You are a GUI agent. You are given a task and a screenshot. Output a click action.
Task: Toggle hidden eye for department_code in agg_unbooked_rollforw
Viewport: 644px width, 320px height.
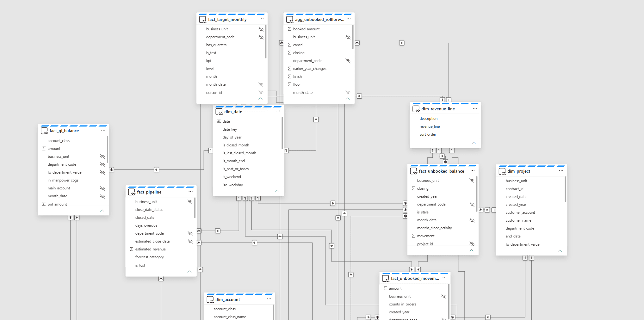pos(348,61)
